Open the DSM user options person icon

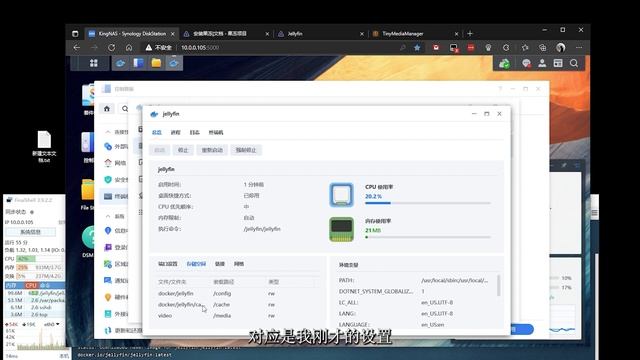542,63
